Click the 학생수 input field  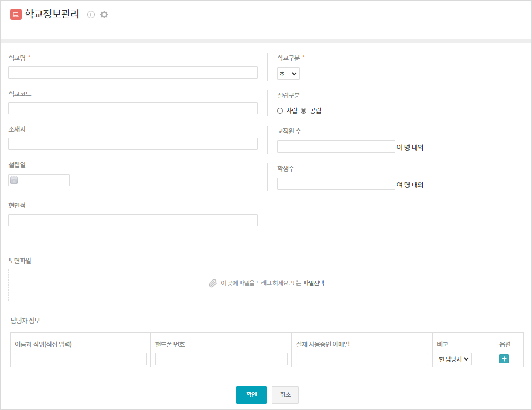(336, 184)
